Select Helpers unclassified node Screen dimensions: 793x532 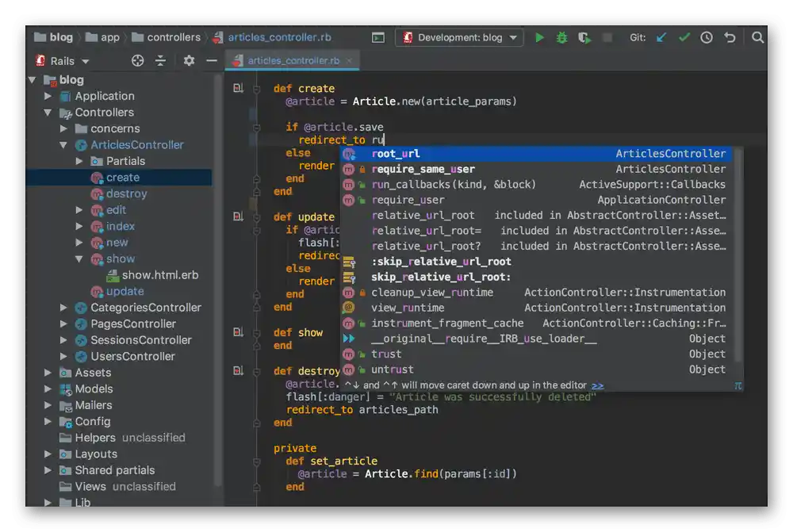coord(122,438)
